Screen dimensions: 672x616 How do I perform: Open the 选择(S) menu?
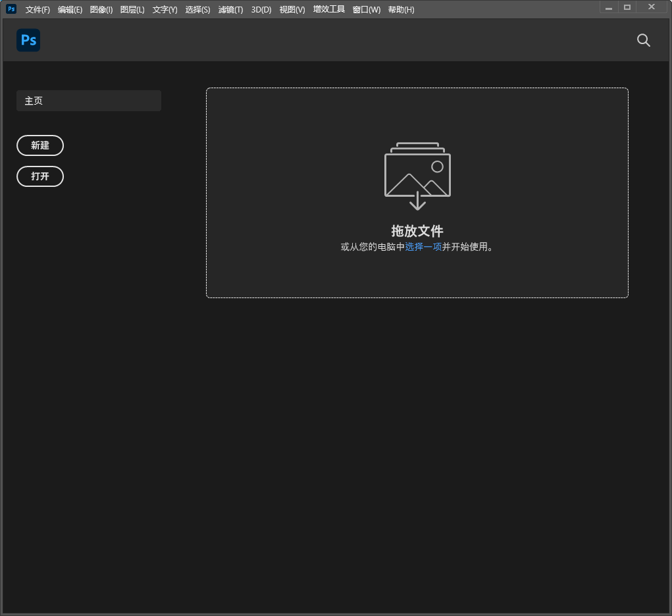tap(197, 9)
